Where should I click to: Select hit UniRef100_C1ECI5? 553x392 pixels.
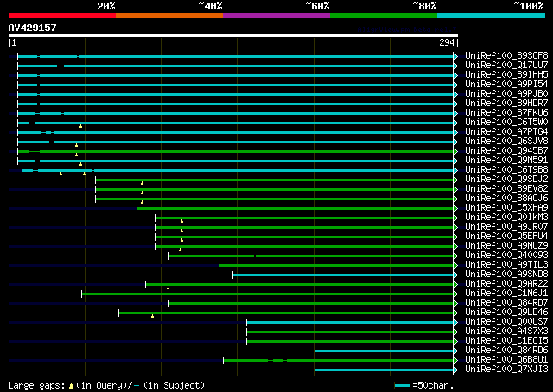pos(506,341)
